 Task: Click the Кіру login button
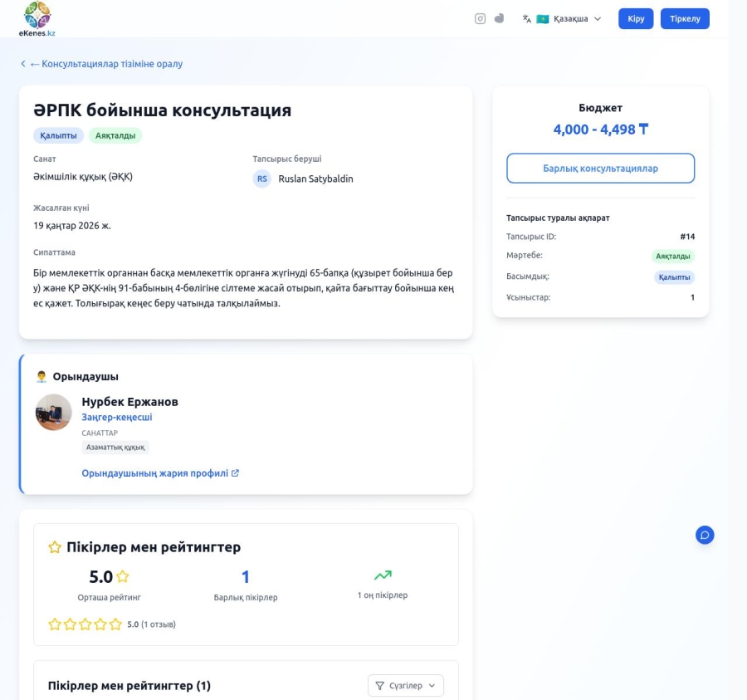point(636,18)
